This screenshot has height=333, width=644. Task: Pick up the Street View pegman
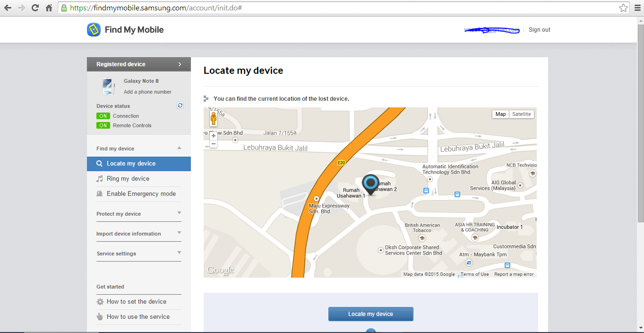214,119
